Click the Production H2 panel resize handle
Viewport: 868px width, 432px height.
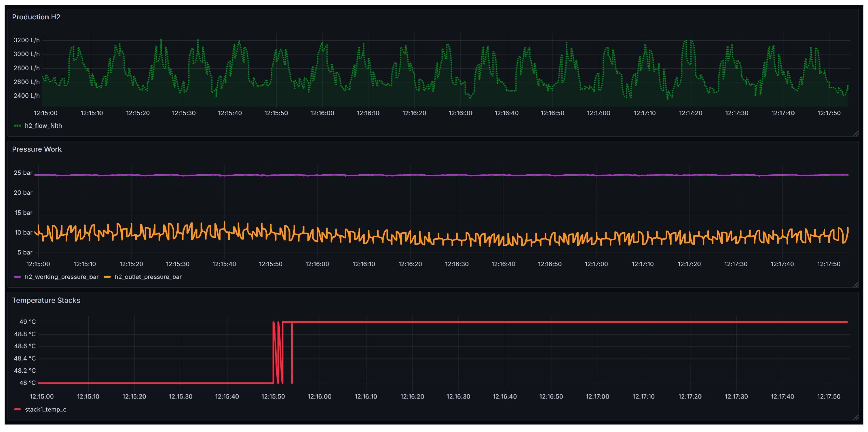tap(856, 133)
